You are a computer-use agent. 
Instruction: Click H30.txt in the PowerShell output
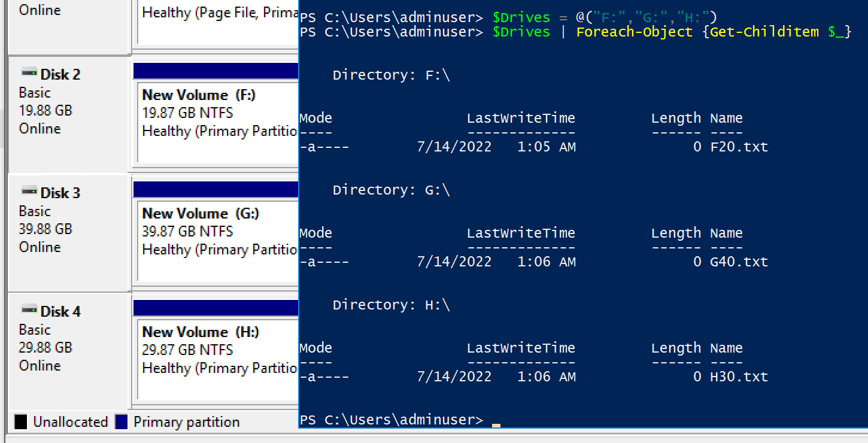[739, 377]
